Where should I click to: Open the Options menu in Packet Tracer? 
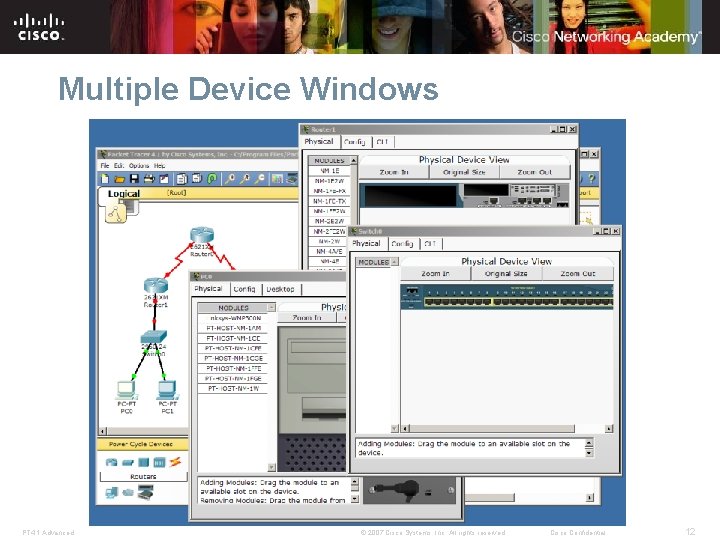click(139, 165)
